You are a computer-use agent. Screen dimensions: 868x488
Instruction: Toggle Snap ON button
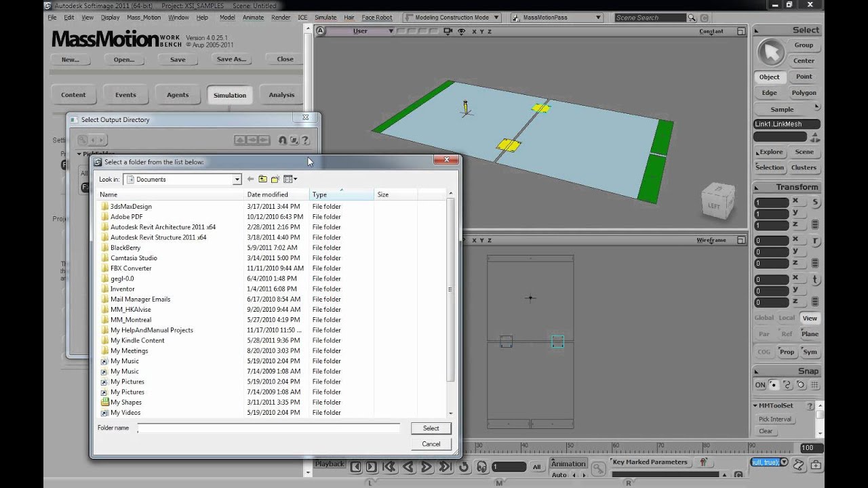click(760, 385)
